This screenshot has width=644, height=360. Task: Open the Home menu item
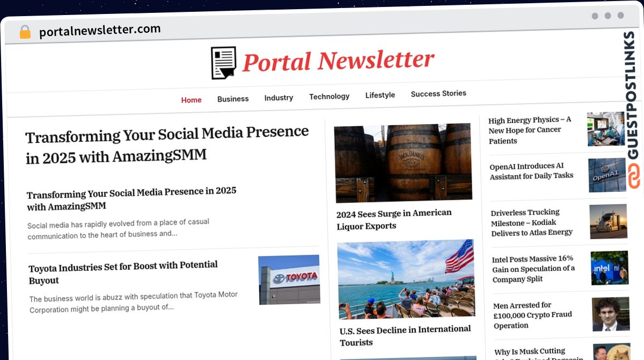(x=192, y=100)
